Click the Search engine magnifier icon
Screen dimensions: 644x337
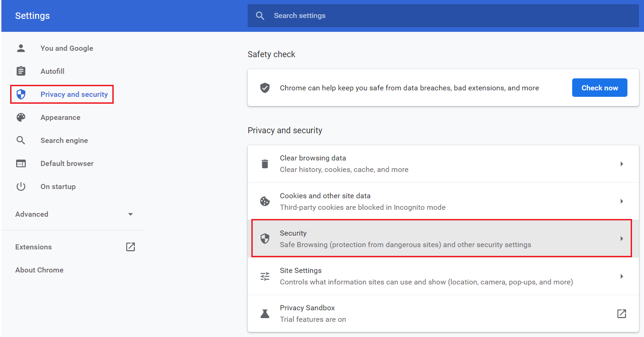21,140
